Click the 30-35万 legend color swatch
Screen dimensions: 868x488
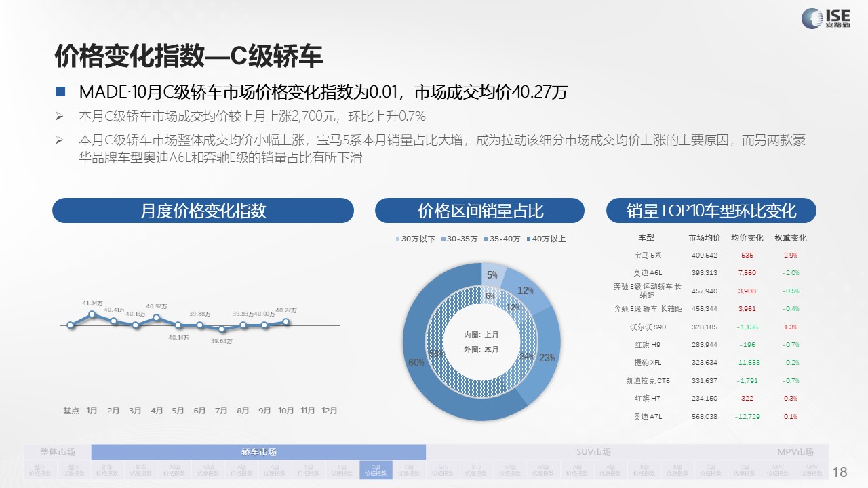pyautogui.click(x=443, y=239)
